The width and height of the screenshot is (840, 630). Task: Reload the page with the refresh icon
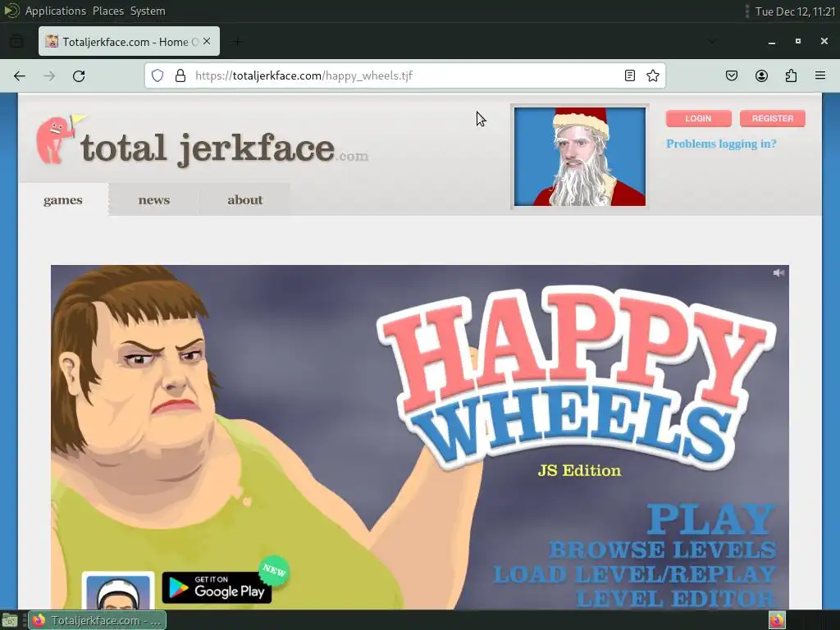(x=79, y=76)
